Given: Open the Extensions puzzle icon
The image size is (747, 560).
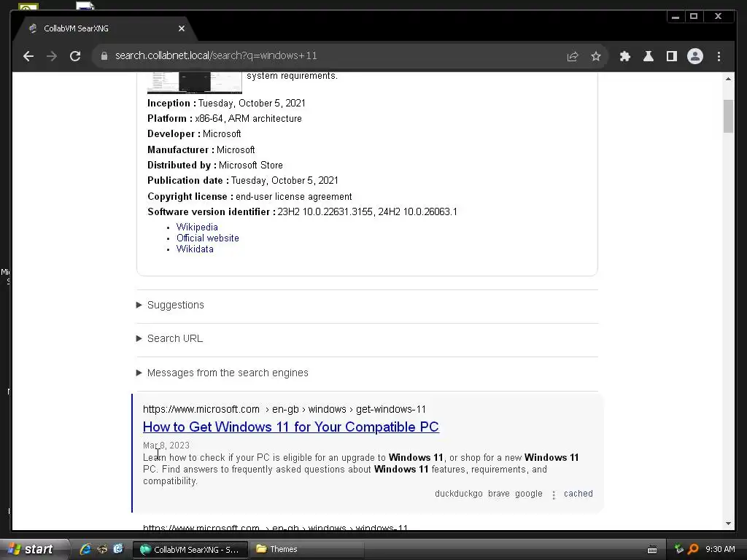Looking at the screenshot, I should (x=625, y=57).
